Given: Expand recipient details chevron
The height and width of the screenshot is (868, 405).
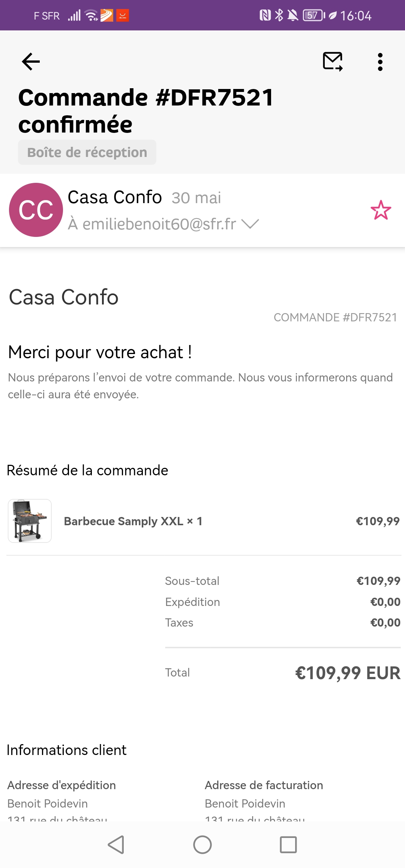Looking at the screenshot, I should (x=250, y=224).
